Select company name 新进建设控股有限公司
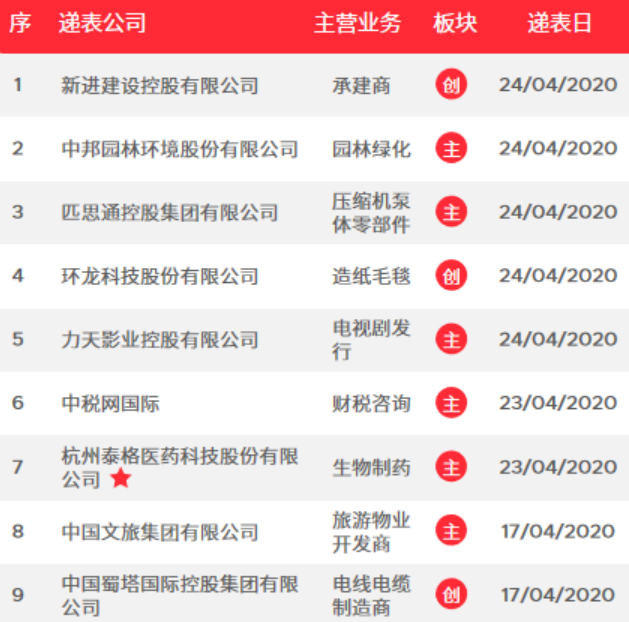Screen dimensions: 629x622 pos(160,85)
